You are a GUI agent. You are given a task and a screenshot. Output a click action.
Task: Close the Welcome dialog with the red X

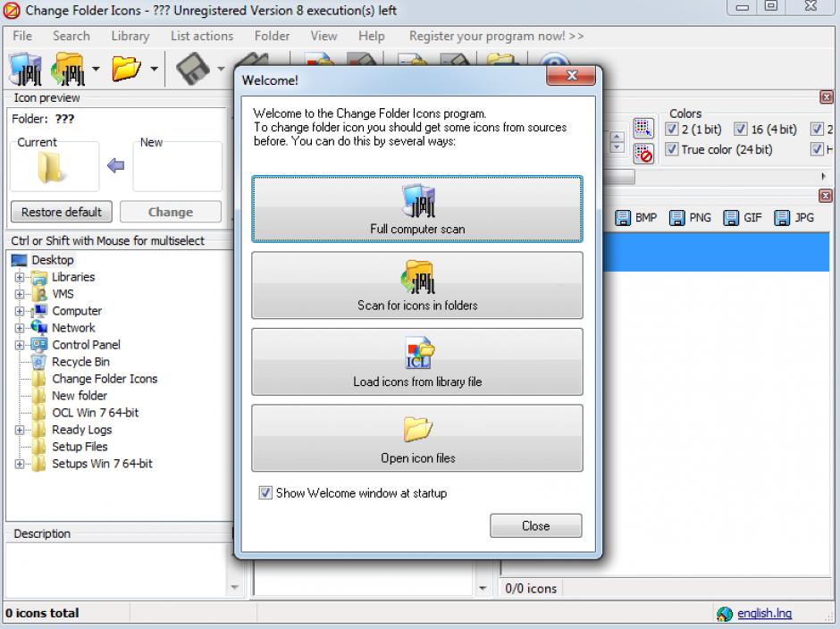pos(571,76)
